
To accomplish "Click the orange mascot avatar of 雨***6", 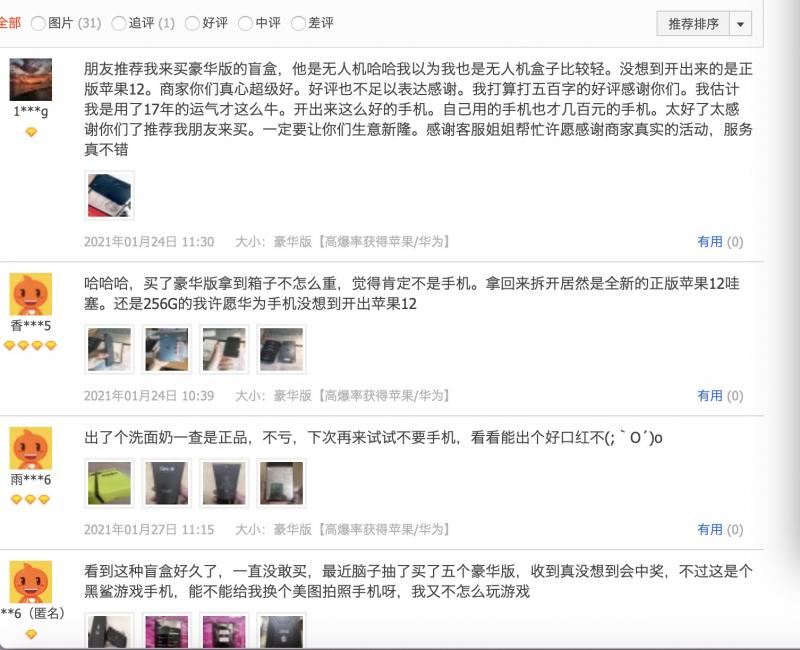I will pyautogui.click(x=31, y=448).
